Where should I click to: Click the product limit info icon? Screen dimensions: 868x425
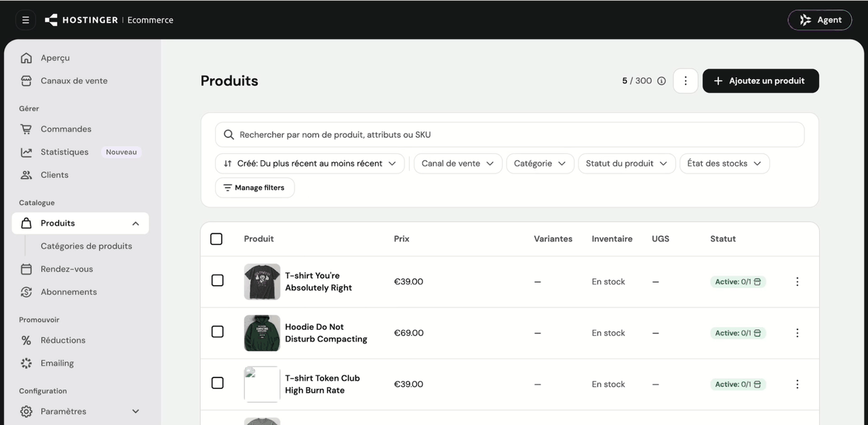coord(661,81)
